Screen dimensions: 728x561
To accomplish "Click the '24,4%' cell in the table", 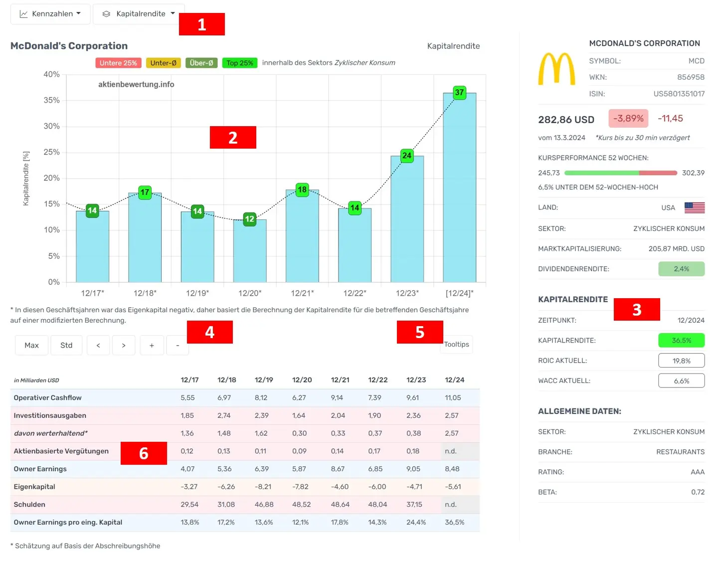I will pyautogui.click(x=416, y=523).
